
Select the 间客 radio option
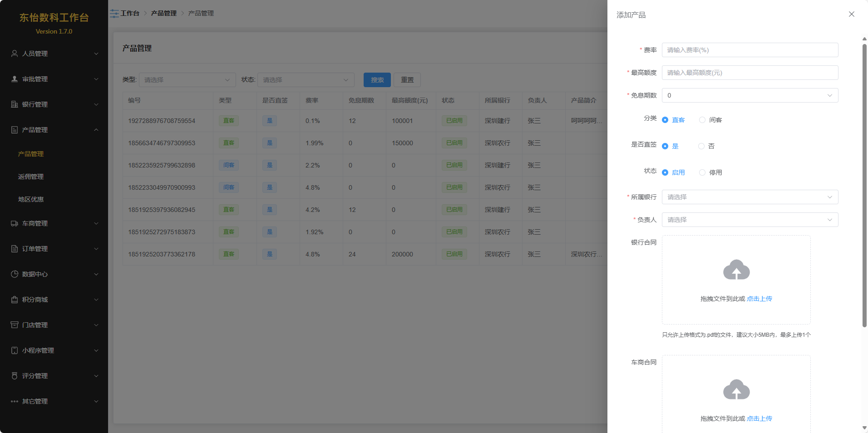tap(702, 120)
